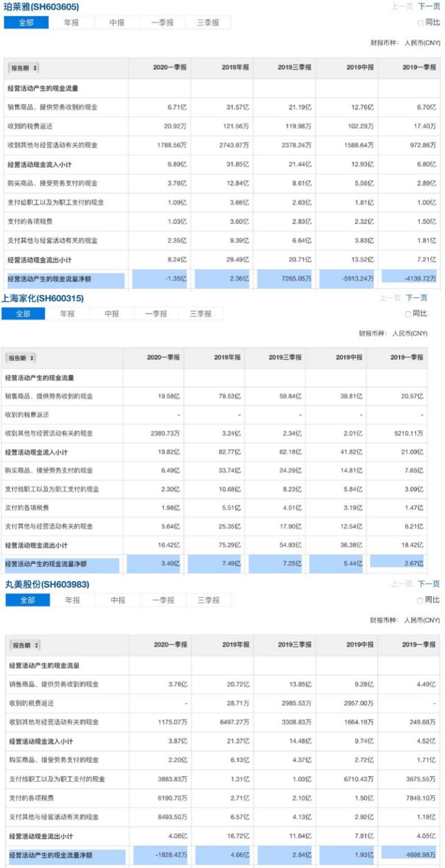Select 2019一季报 column header in 丸美股份 table
This screenshot has width=445, height=868.
(x=419, y=645)
